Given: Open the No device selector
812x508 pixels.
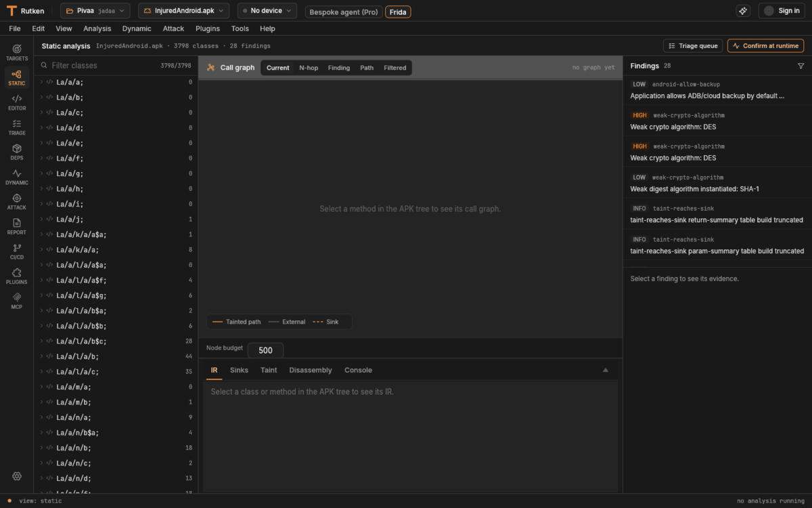Looking at the screenshot, I should (267, 11).
